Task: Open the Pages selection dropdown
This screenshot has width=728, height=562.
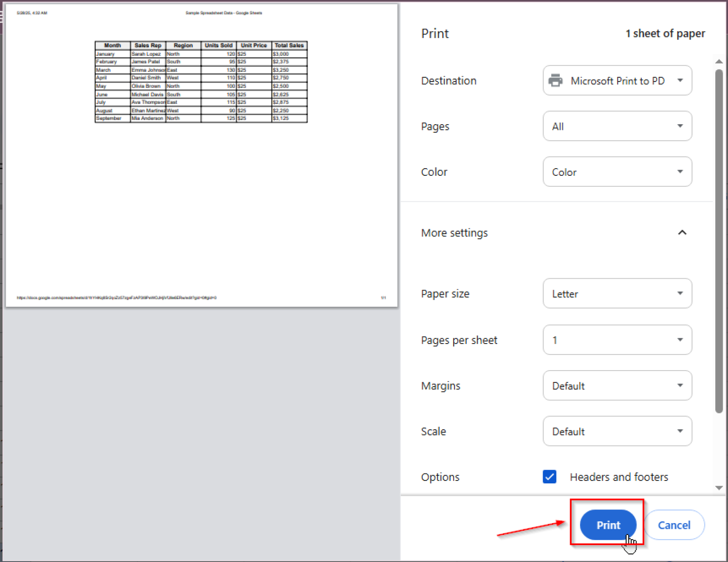Action: coord(616,126)
